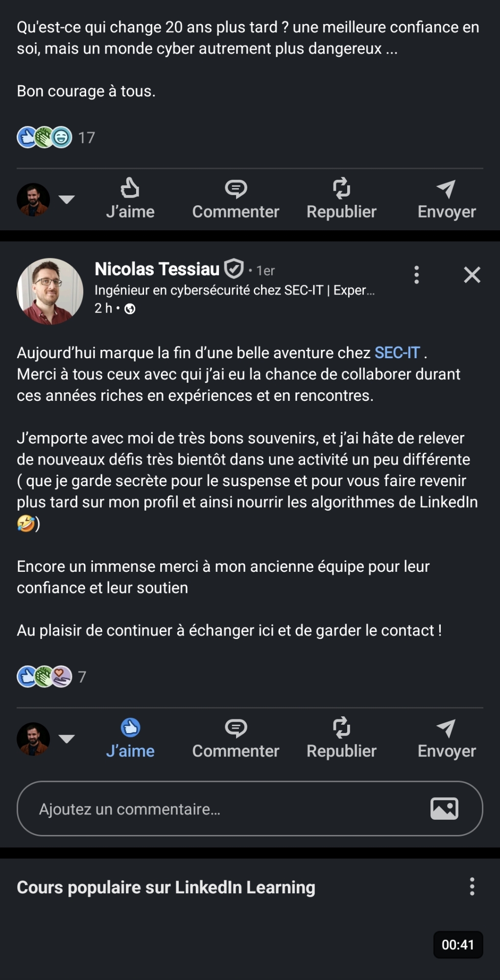Viewport: 500px width, 980px height.
Task: Toggle off the blue J'aime like
Action: (x=130, y=738)
